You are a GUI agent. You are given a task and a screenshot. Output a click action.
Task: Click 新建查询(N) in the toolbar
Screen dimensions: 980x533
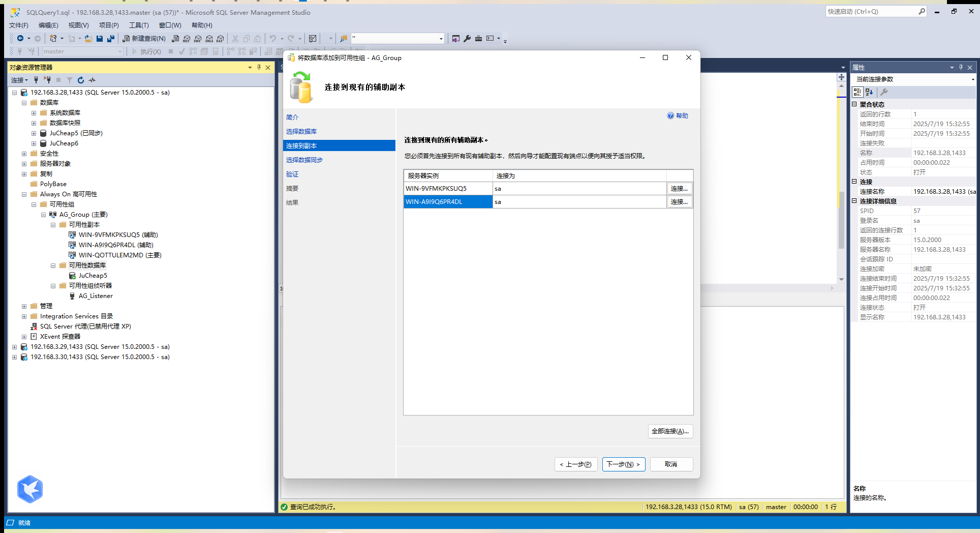click(x=144, y=38)
